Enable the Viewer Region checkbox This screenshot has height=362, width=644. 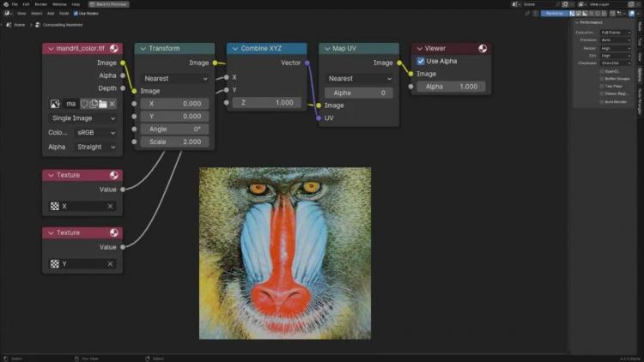click(602, 94)
